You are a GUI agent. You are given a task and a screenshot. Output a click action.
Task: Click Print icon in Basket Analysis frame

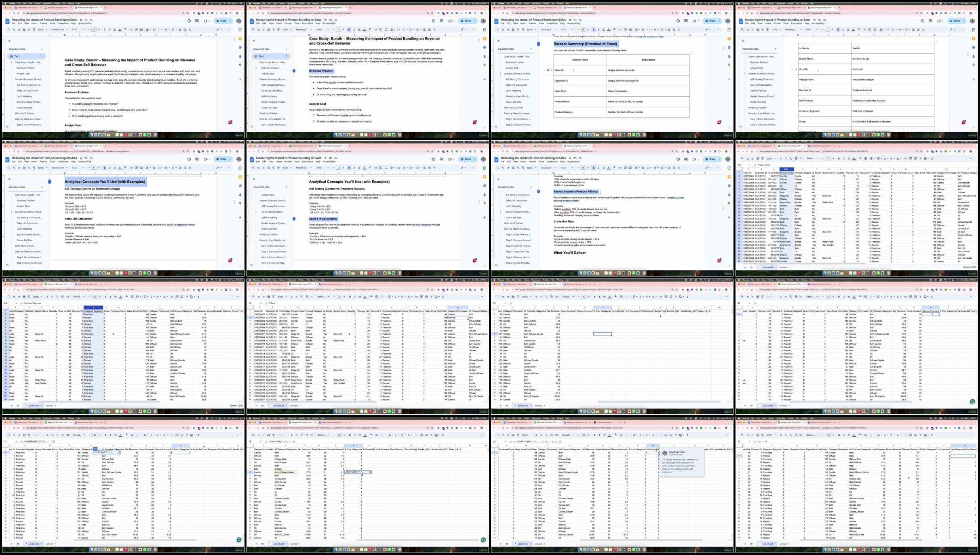[x=513, y=168]
